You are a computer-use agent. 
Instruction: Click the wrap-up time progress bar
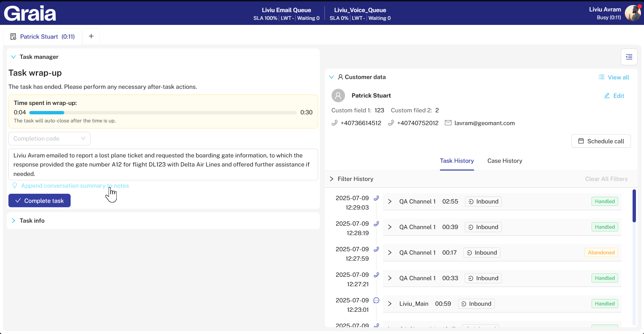(163, 113)
